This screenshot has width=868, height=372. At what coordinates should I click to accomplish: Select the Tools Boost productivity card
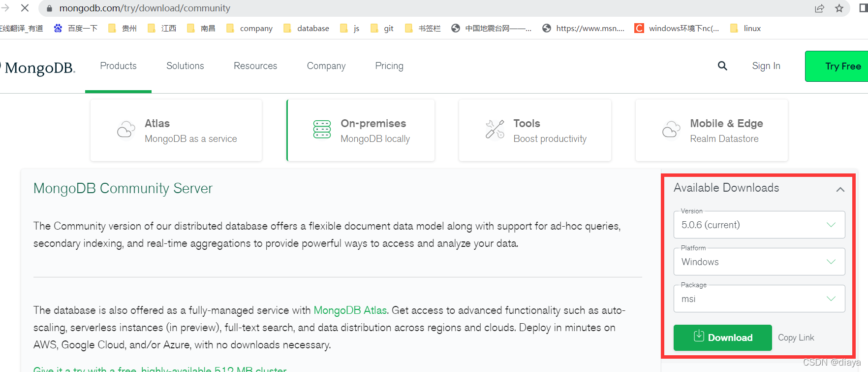pos(535,131)
